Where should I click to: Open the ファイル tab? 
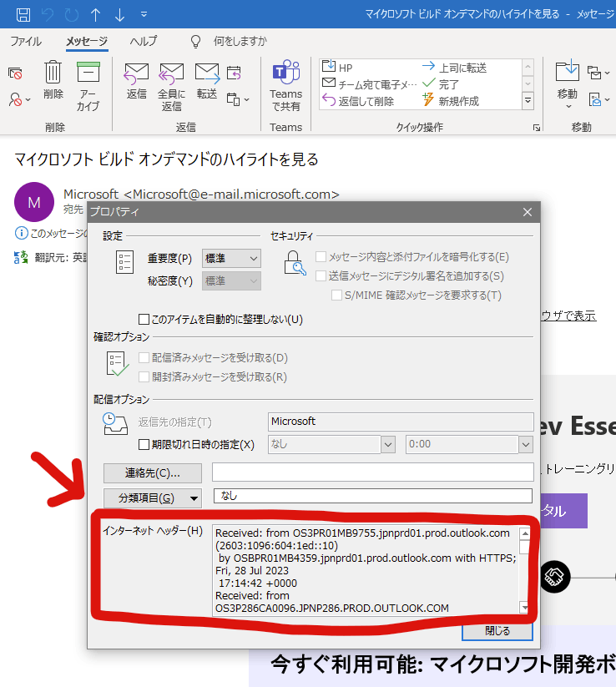[x=26, y=41]
